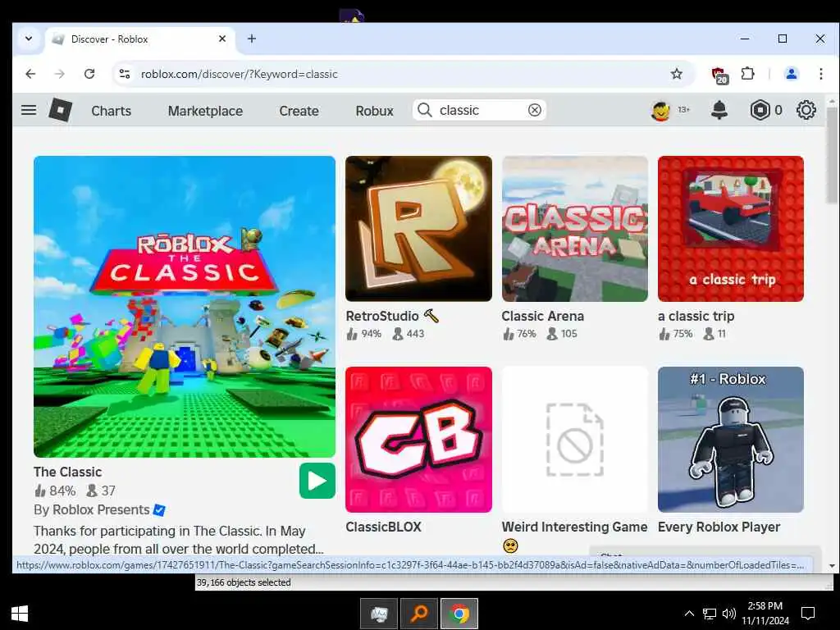Play The Classic with green button
840x630 pixels.
coord(317,481)
